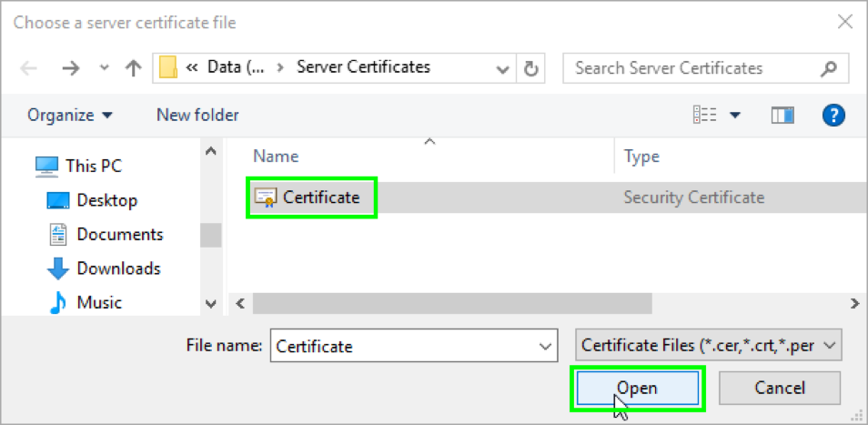The height and width of the screenshot is (425, 868).
Task: Expand the address bar path dropdown
Action: (502, 68)
